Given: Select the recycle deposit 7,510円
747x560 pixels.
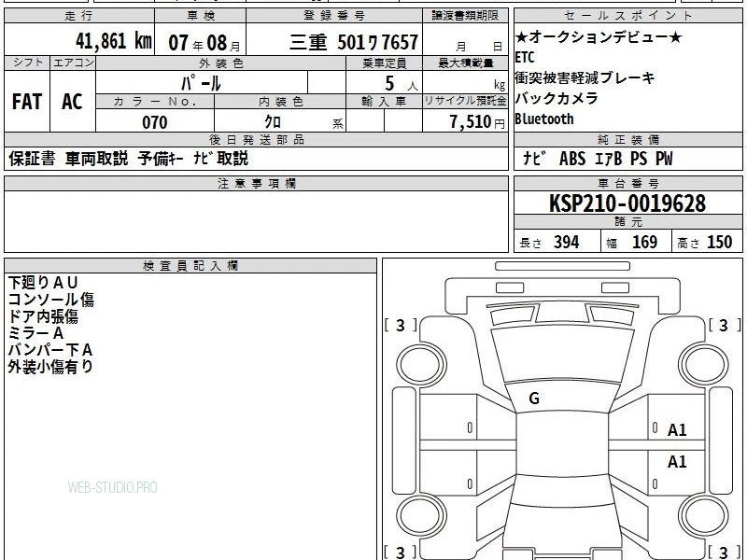Looking at the screenshot, I should pos(477,122).
